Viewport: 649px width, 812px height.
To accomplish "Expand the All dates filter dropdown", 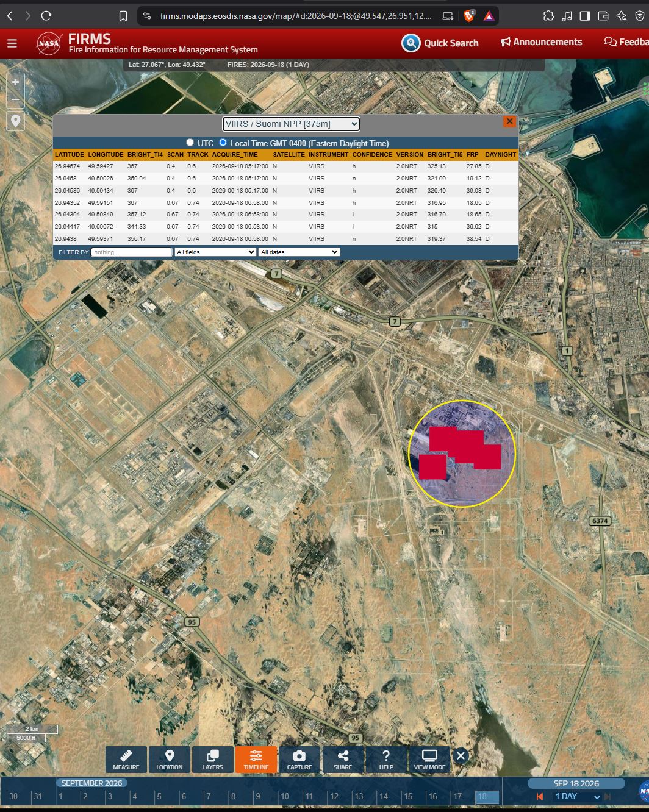I will click(299, 252).
